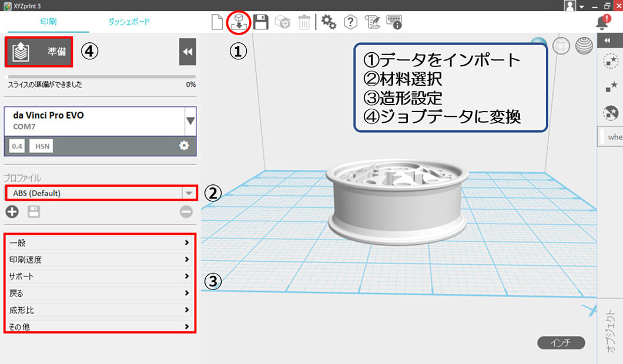Screen dimensions: 623x364
Task: Click the 0% progress value
Action: click(x=190, y=85)
